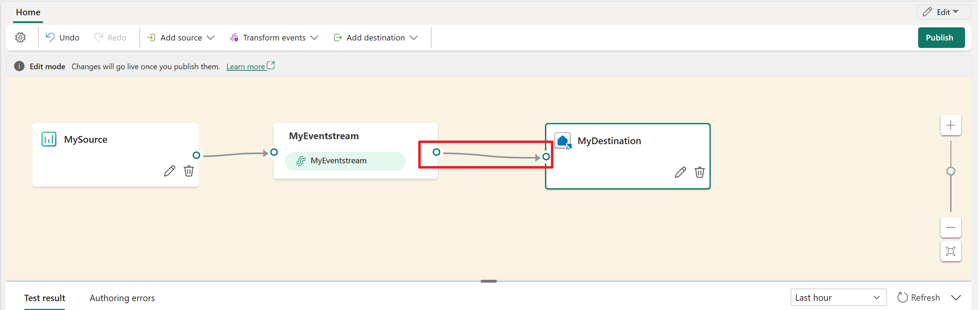This screenshot has height=310, width=980.
Task: Delete the MyDestination node
Action: click(699, 173)
